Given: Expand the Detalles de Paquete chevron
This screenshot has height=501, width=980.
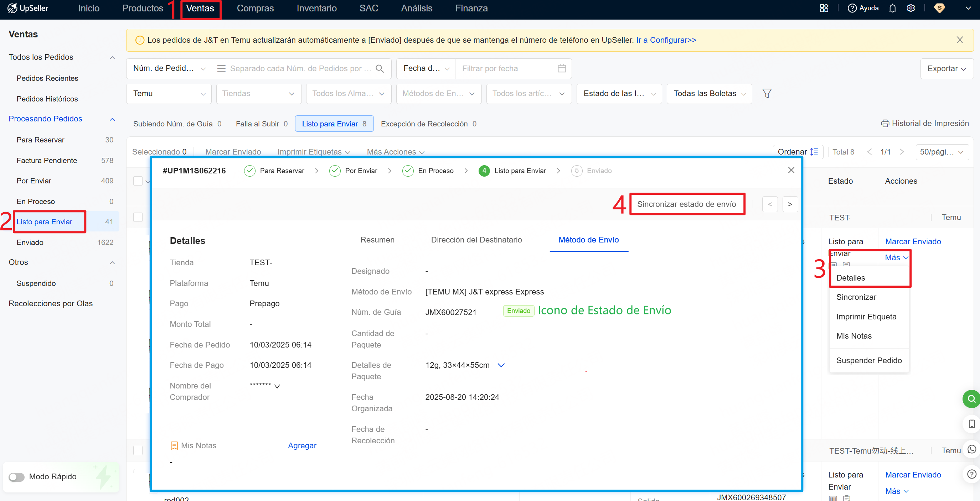Looking at the screenshot, I should tap(501, 365).
